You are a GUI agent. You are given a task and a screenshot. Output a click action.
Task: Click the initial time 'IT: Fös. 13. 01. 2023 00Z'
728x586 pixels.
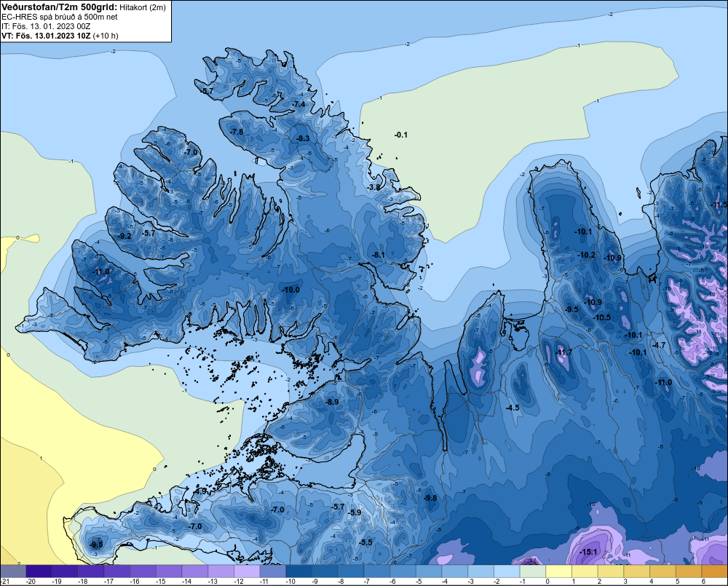(46, 26)
